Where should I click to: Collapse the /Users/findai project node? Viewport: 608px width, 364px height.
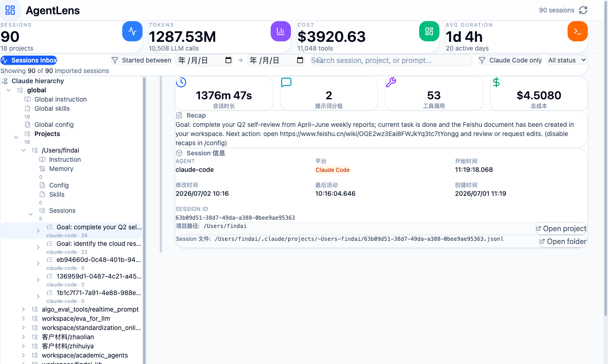23,150
